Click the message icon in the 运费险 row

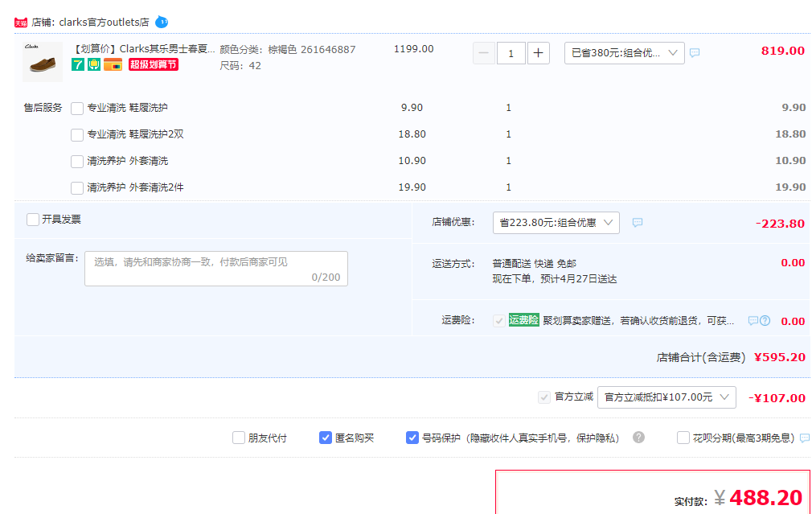point(753,321)
